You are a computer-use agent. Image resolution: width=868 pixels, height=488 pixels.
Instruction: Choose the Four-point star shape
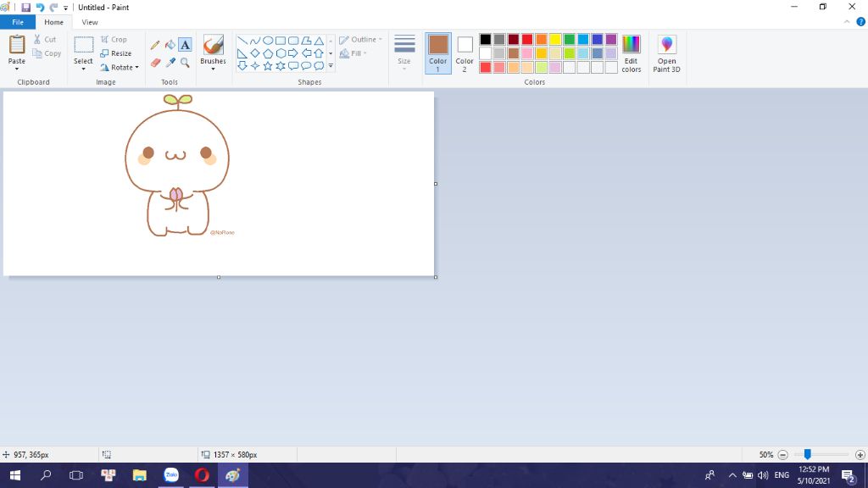(254, 66)
